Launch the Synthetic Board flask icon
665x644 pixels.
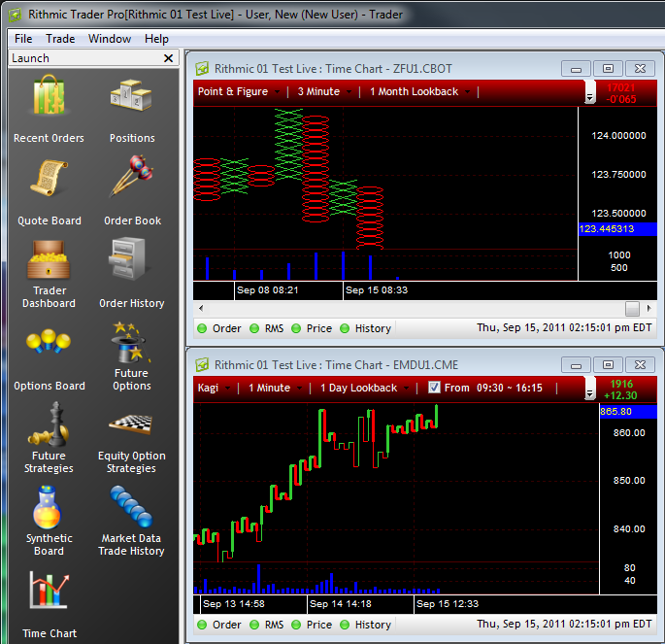[48, 507]
